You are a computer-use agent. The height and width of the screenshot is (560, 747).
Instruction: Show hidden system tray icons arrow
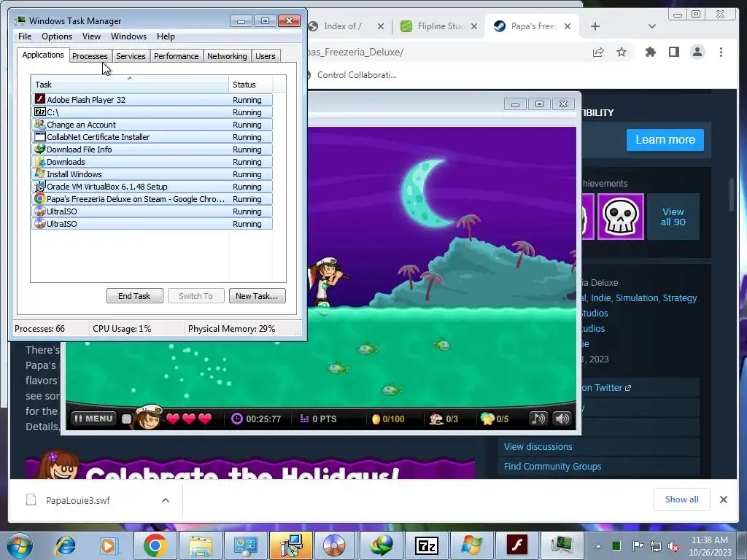[x=598, y=546]
